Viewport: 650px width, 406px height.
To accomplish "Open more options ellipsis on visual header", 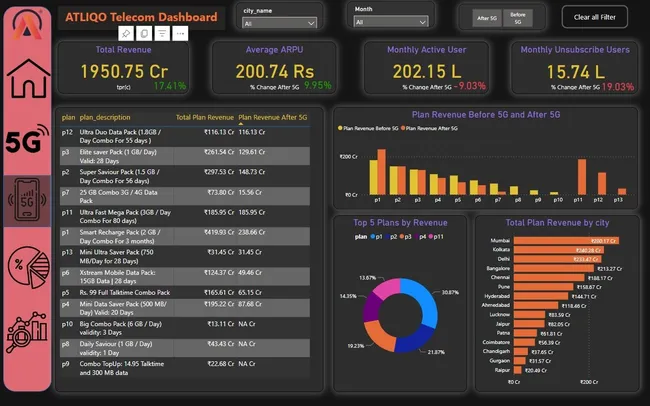I will [180, 33].
